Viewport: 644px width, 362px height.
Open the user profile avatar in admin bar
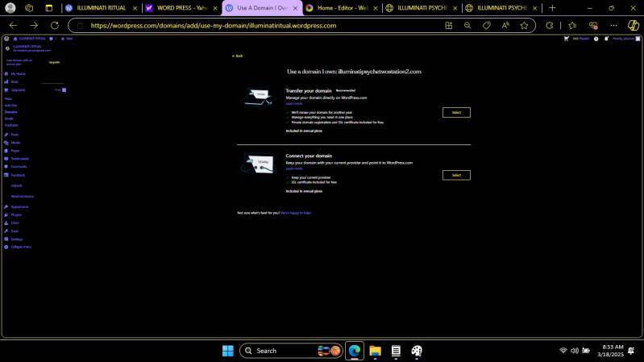[638, 39]
